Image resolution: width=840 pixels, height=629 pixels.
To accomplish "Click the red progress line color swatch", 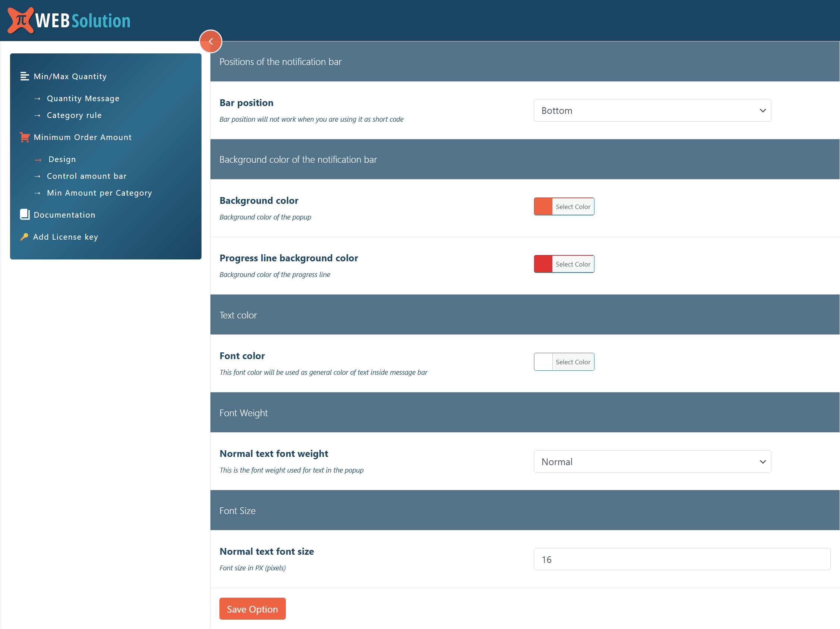I will tap(543, 264).
